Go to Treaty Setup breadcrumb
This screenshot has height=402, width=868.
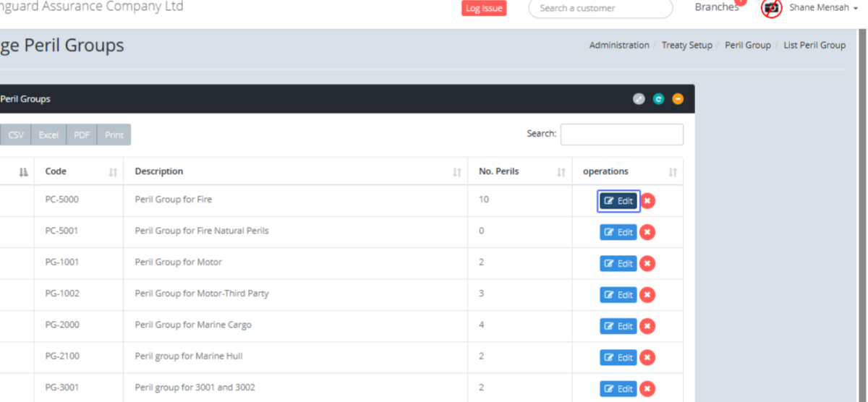686,45
